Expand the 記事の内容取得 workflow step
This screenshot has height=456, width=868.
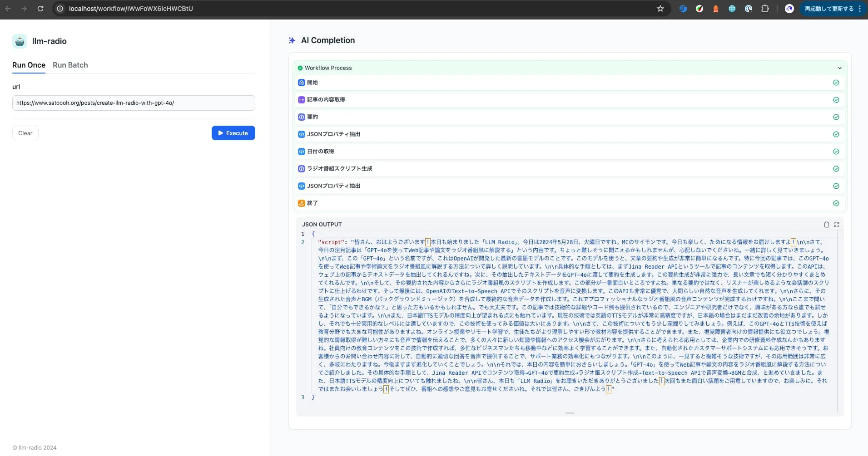click(570, 100)
